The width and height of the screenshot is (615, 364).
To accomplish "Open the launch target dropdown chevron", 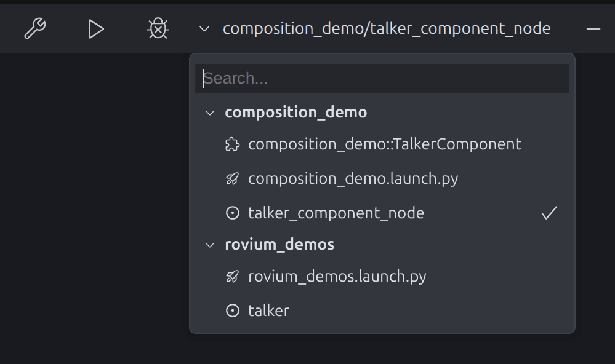I will (203, 28).
